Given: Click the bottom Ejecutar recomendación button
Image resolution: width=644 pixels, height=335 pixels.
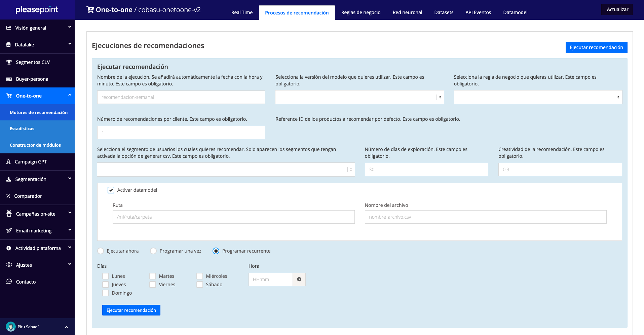Looking at the screenshot, I should tap(131, 310).
